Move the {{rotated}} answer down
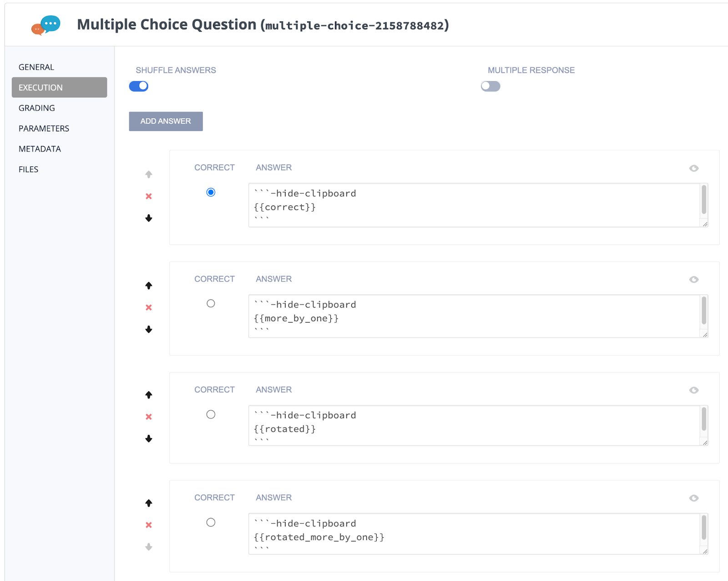The image size is (728, 581). 149,439
